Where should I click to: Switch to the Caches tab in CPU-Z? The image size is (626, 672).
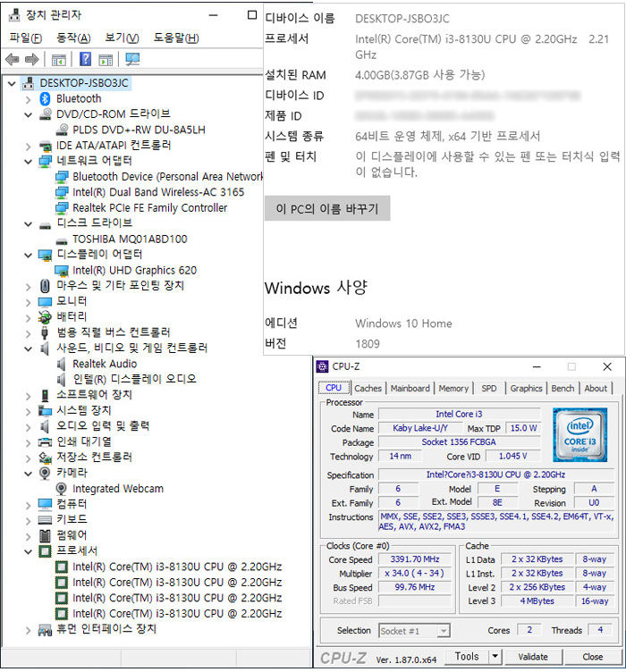[368, 389]
